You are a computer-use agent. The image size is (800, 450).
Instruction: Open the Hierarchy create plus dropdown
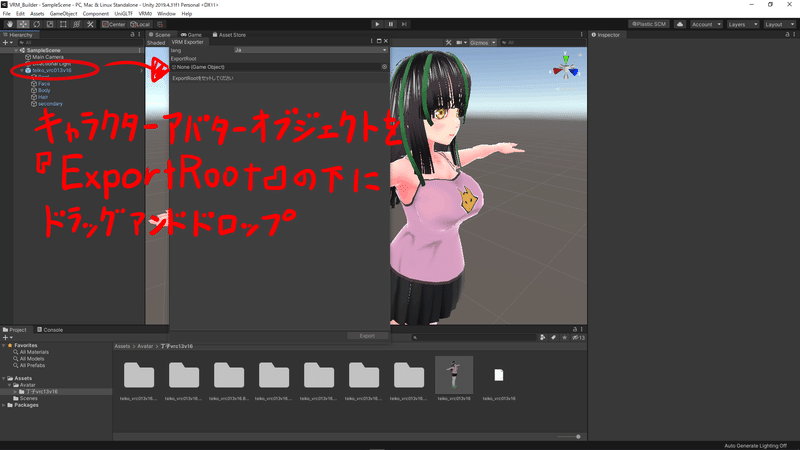click(7, 42)
